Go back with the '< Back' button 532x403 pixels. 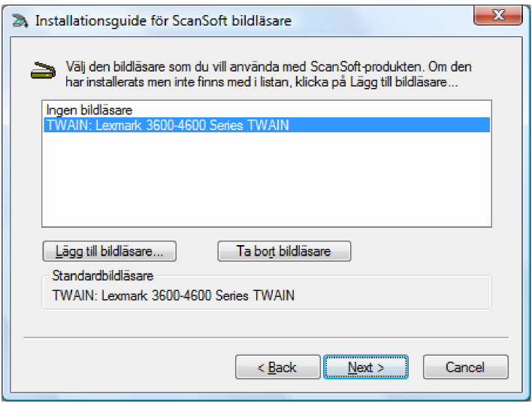[x=277, y=367]
